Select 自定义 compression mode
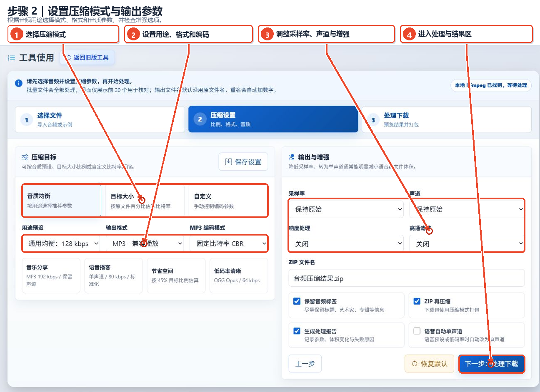 coord(228,201)
